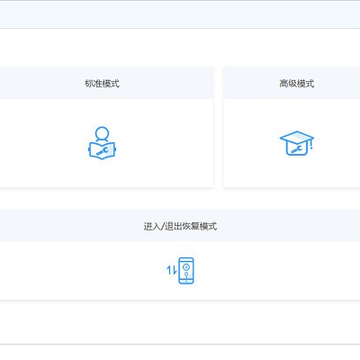This screenshot has width=360, height=360.
Task: Click the Standard Mode book-and-wrench icon
Action: coord(102,143)
